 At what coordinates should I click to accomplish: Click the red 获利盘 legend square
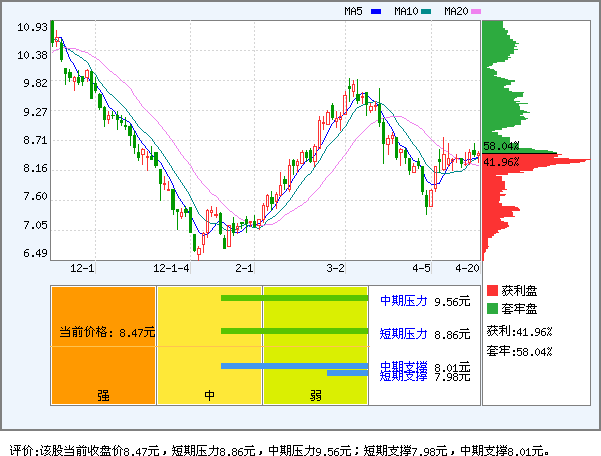tap(491, 291)
